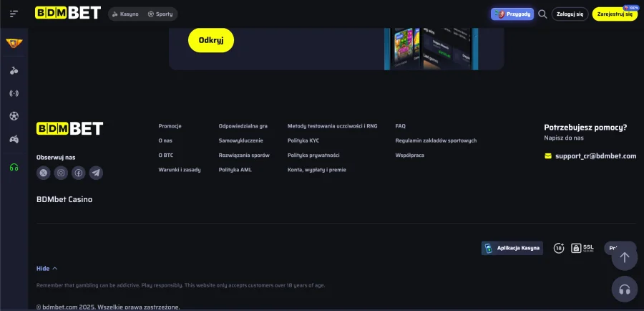Open the Promocje footer link
The image size is (644, 311).
170,126
